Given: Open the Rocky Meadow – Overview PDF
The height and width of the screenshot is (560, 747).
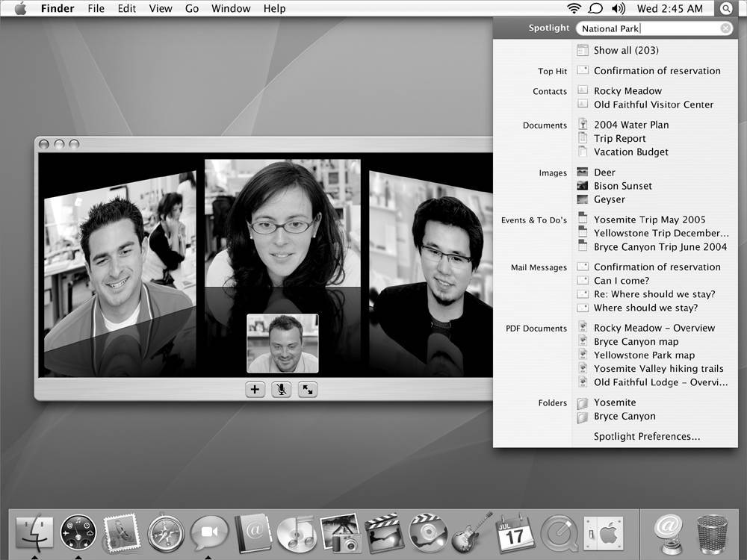Looking at the screenshot, I should [x=654, y=328].
